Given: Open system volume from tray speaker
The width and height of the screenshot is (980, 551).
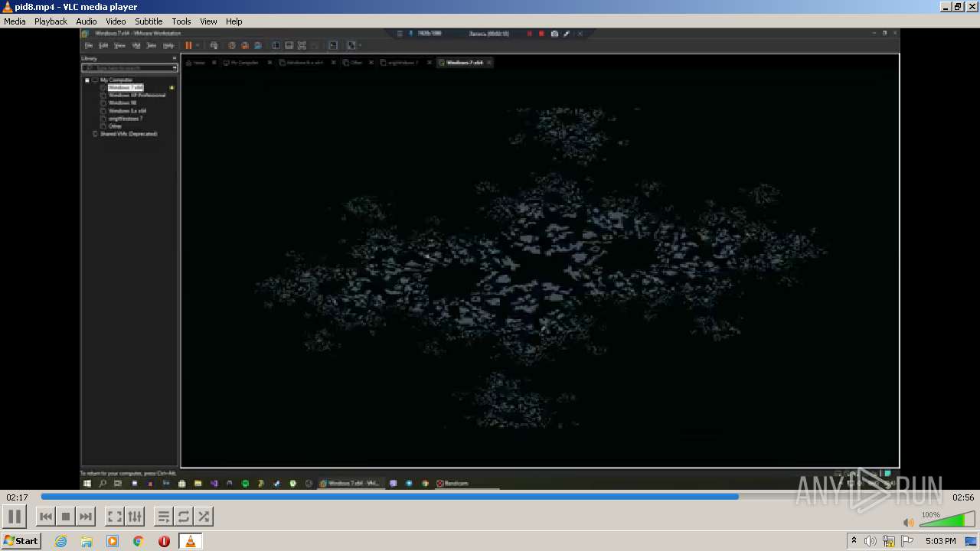Looking at the screenshot, I should (x=871, y=541).
